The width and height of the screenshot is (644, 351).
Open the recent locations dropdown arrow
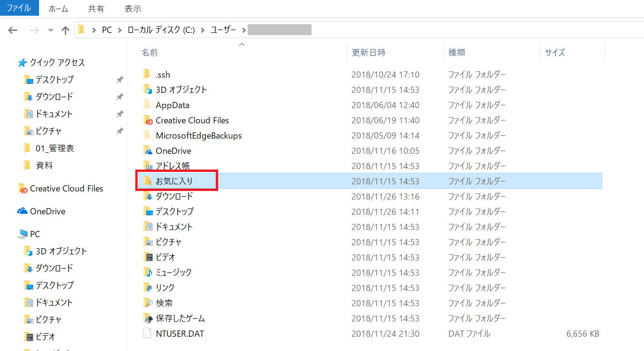tap(51, 30)
